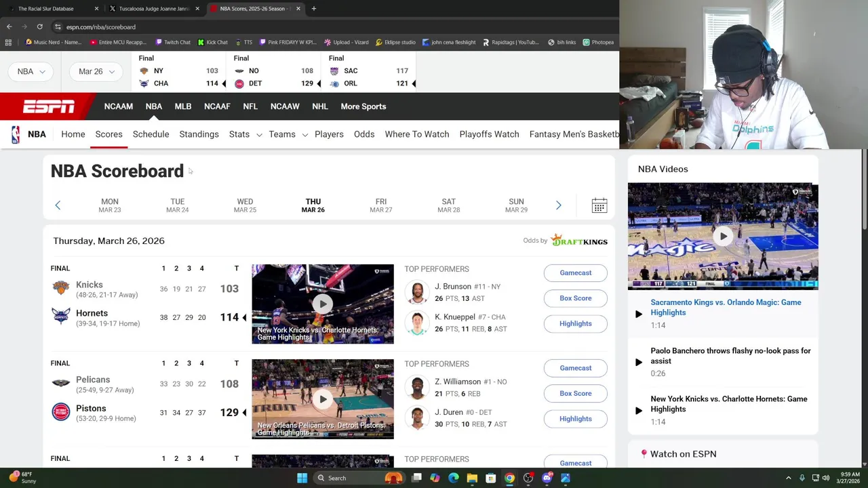Open the Twitch Chat bookmark
The image size is (868, 488).
(172, 42)
